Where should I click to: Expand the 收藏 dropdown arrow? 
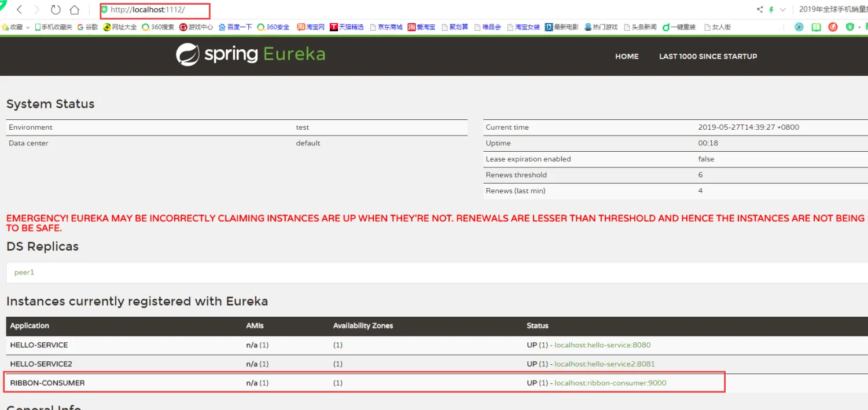(28, 28)
